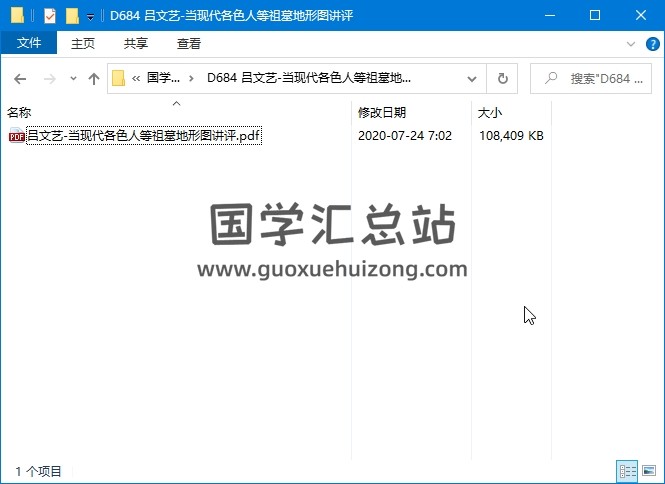Open recent locations dropdown arrow
This screenshot has height=484, width=665.
[x=73, y=78]
